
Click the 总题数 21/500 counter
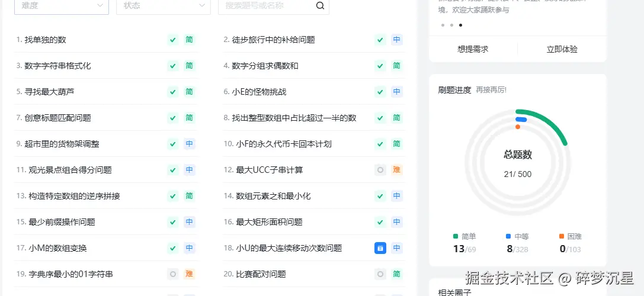[x=518, y=164]
